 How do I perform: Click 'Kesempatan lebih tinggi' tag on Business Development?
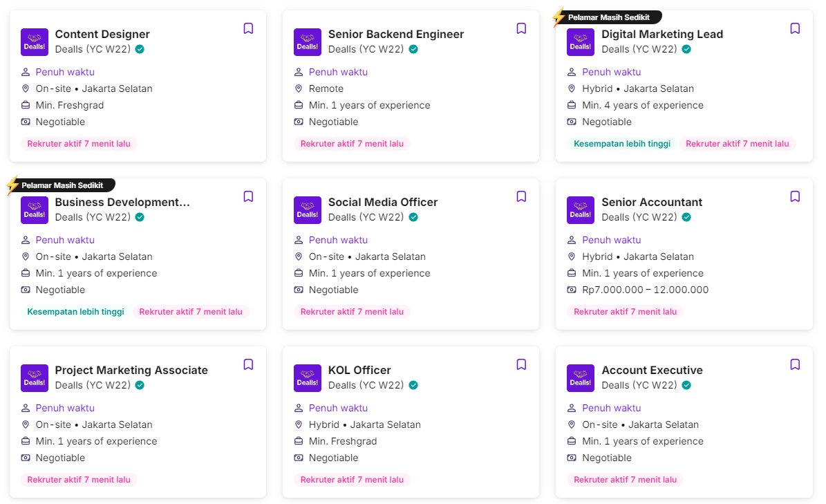pos(75,312)
